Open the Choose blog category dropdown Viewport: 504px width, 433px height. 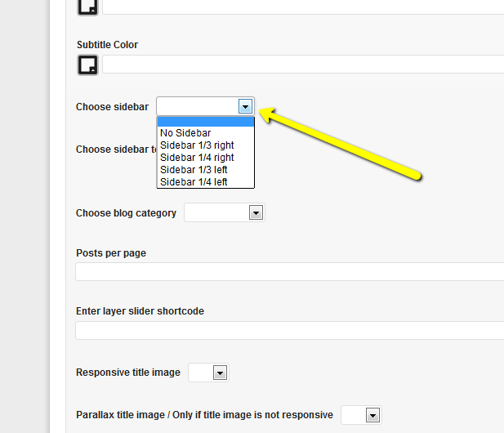[225, 213]
